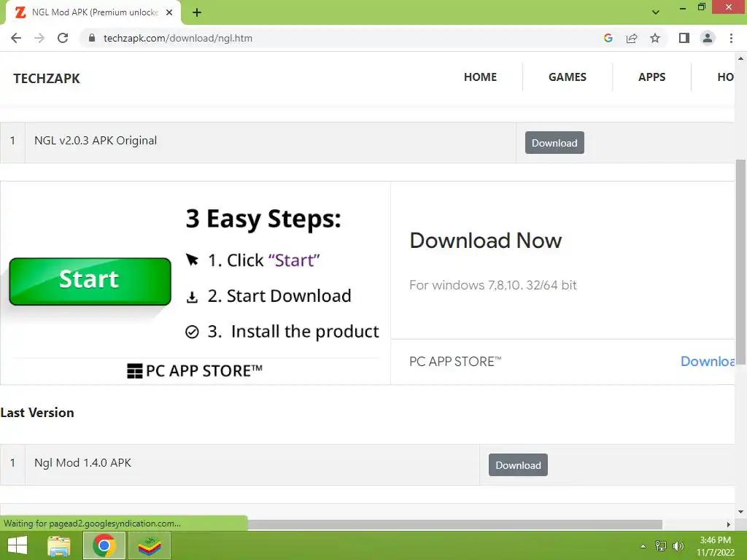Click the 'Last Version' heading
The height and width of the screenshot is (560, 747).
pyautogui.click(x=37, y=413)
